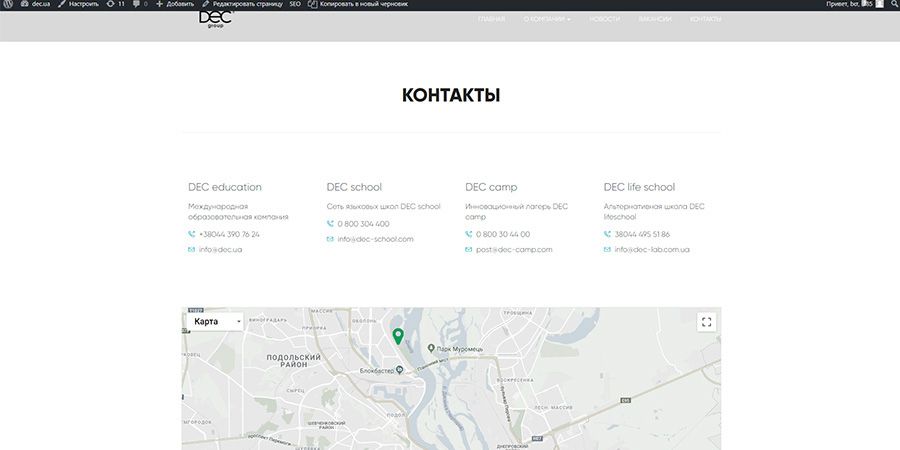Expand the О компании menu
Screen dimensions: 900x450
[x=547, y=19]
